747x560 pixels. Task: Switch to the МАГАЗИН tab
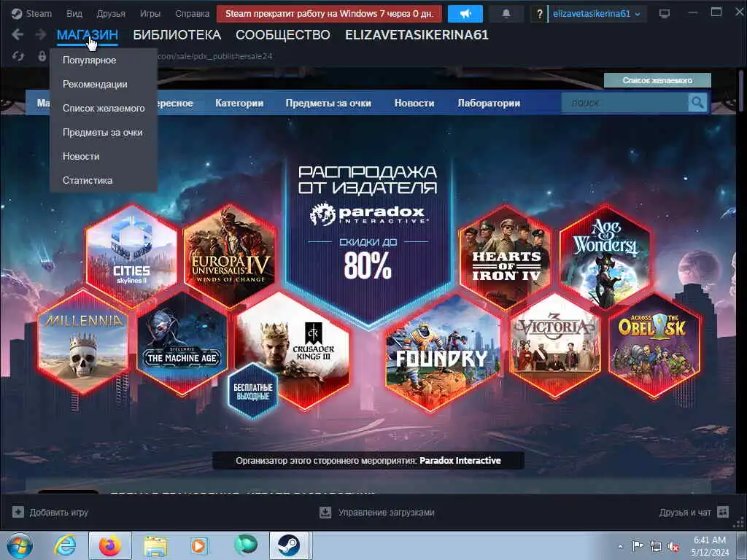tap(88, 34)
